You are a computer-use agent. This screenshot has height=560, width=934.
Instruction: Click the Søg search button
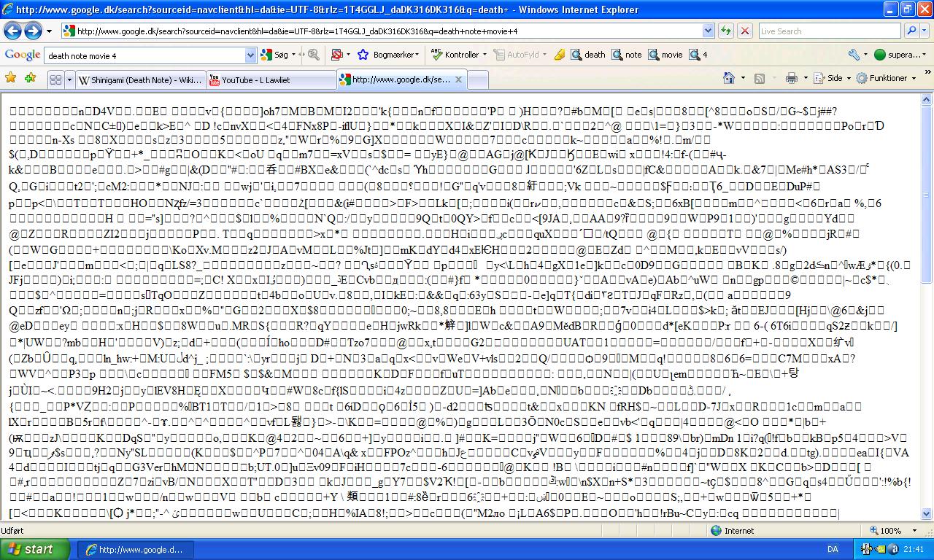click(x=276, y=55)
